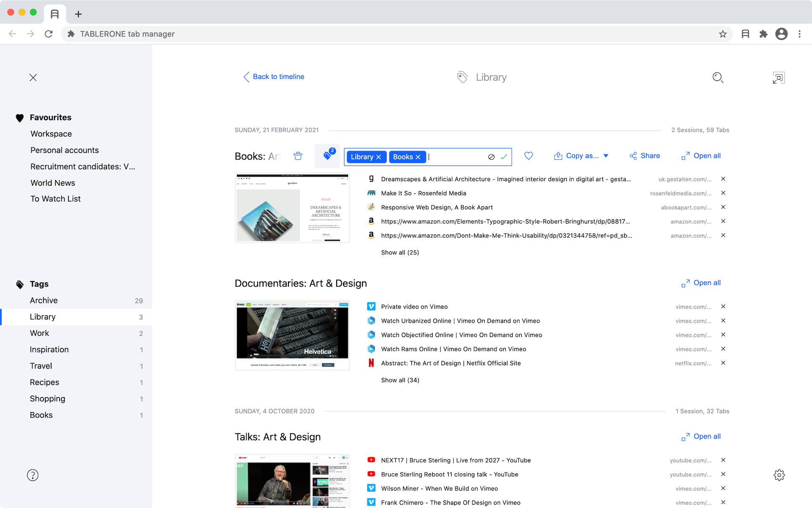This screenshot has width=812, height=508.
Task: Click the Helvetica documentary thumbnail
Action: click(292, 335)
